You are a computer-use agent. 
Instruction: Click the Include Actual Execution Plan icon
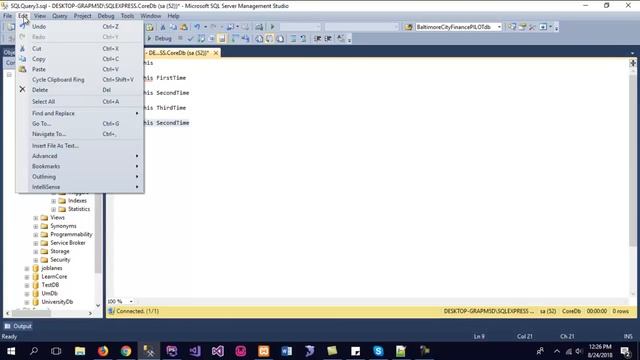pos(235,38)
